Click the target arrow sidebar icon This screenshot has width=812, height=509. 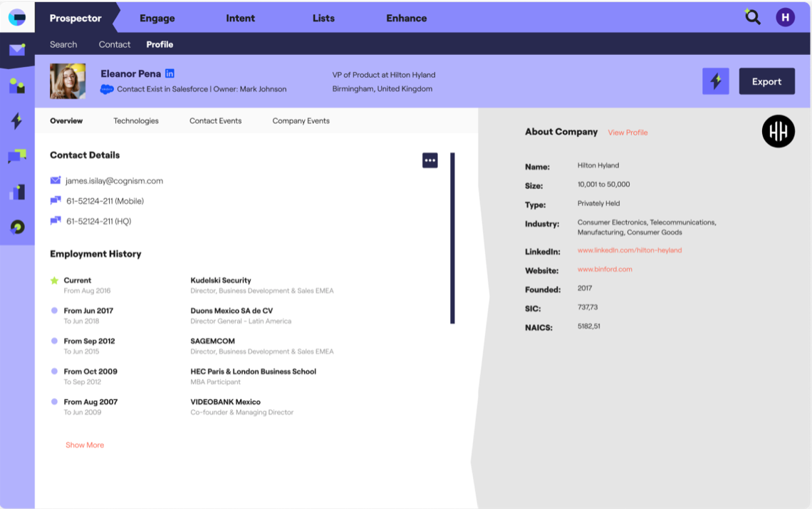pyautogui.click(x=16, y=227)
